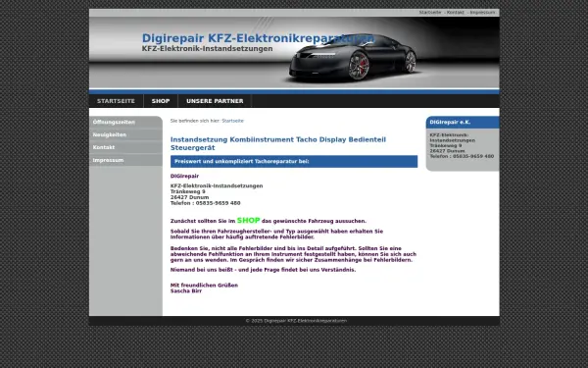Click the DIGIrepair e.K. box header
The image size is (588, 368).
click(x=463, y=123)
